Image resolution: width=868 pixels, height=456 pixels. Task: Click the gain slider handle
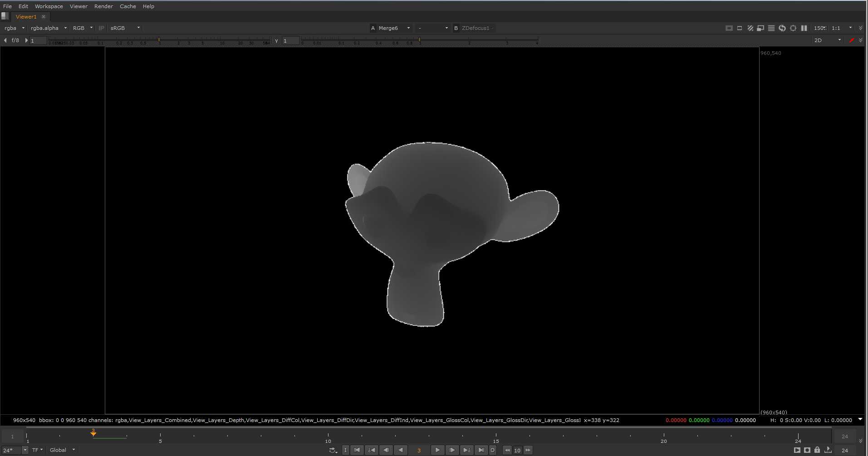(x=159, y=40)
